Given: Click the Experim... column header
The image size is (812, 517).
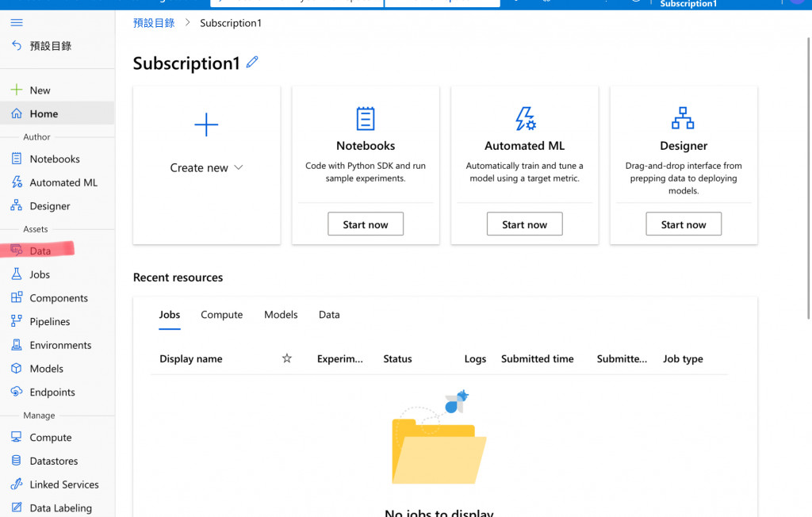Looking at the screenshot, I should [340, 358].
